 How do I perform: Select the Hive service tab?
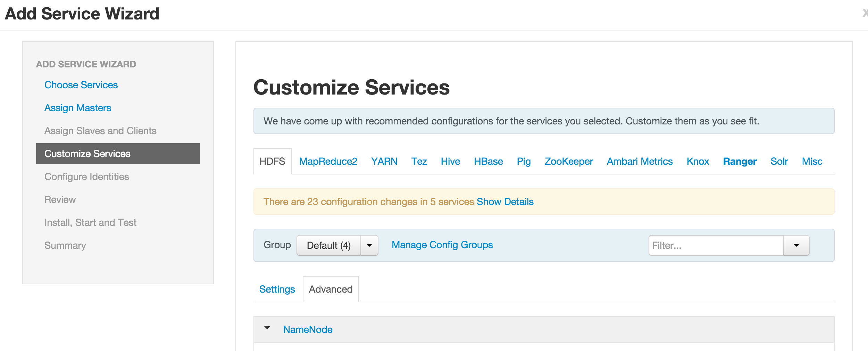450,162
